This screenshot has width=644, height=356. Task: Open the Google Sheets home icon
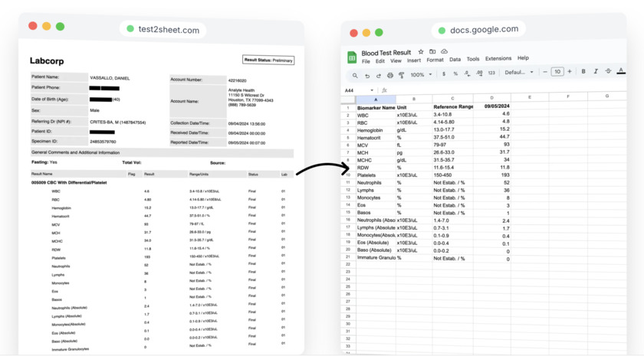point(352,57)
